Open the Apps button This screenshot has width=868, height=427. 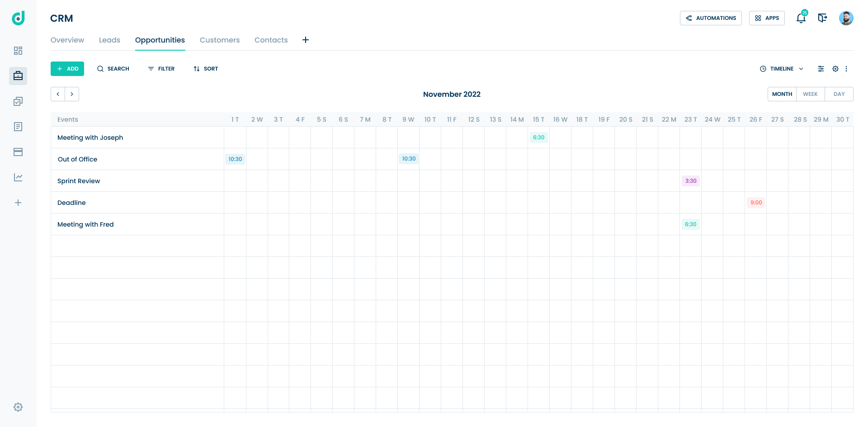point(767,18)
